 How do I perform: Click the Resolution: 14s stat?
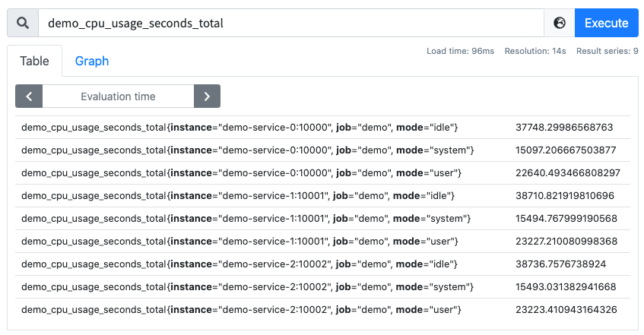[x=535, y=52]
